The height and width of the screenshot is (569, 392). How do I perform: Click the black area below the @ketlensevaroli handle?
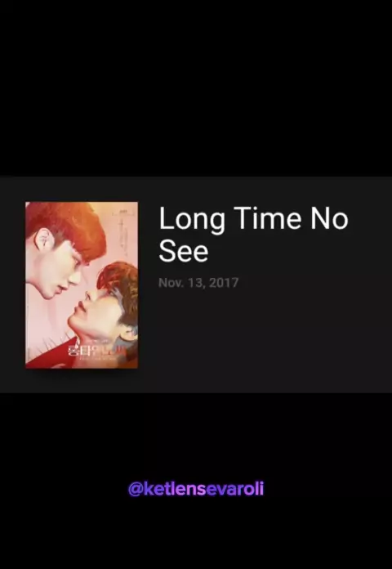click(196, 533)
